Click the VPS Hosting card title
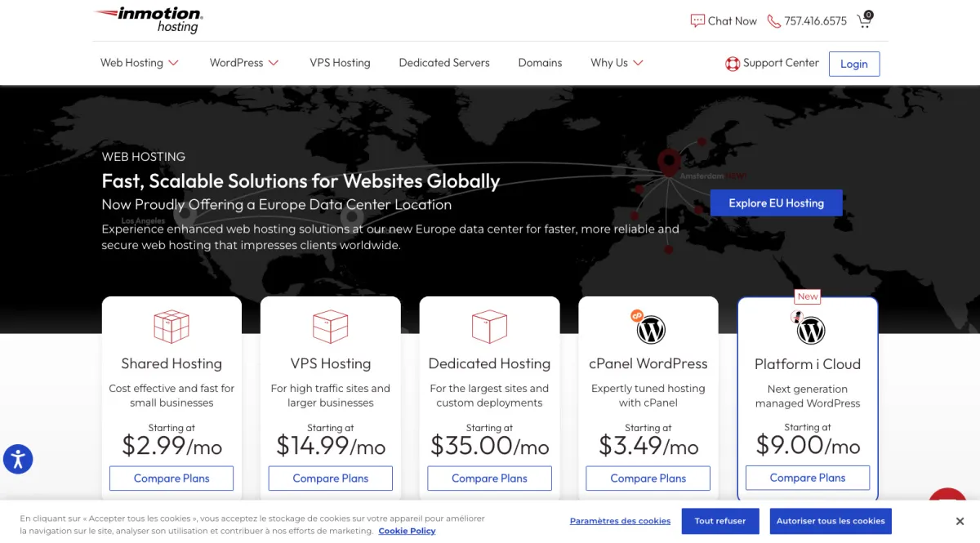The width and height of the screenshot is (980, 543). [331, 364]
